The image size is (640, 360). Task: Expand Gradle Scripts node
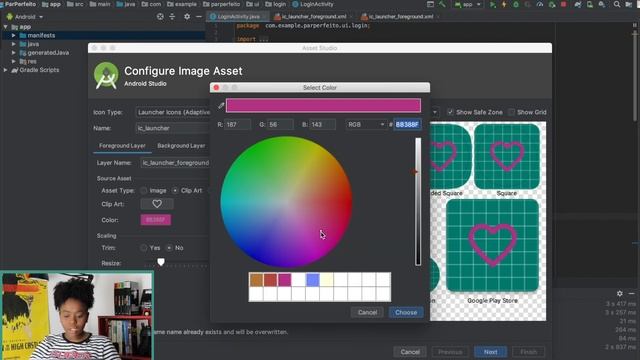(x=5, y=70)
